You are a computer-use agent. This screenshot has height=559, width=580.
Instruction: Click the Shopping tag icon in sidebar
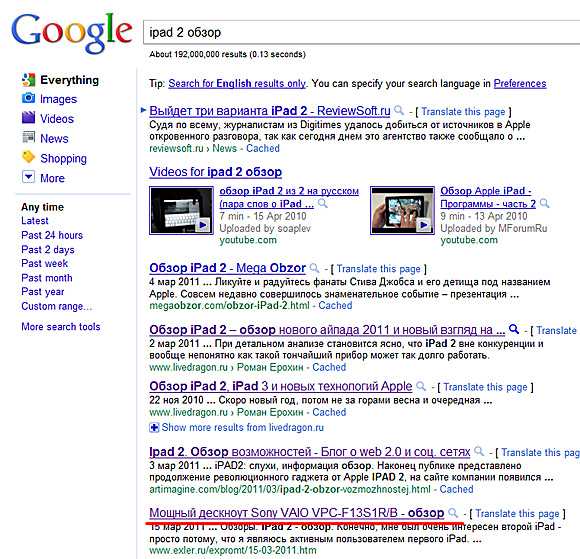coord(28,157)
